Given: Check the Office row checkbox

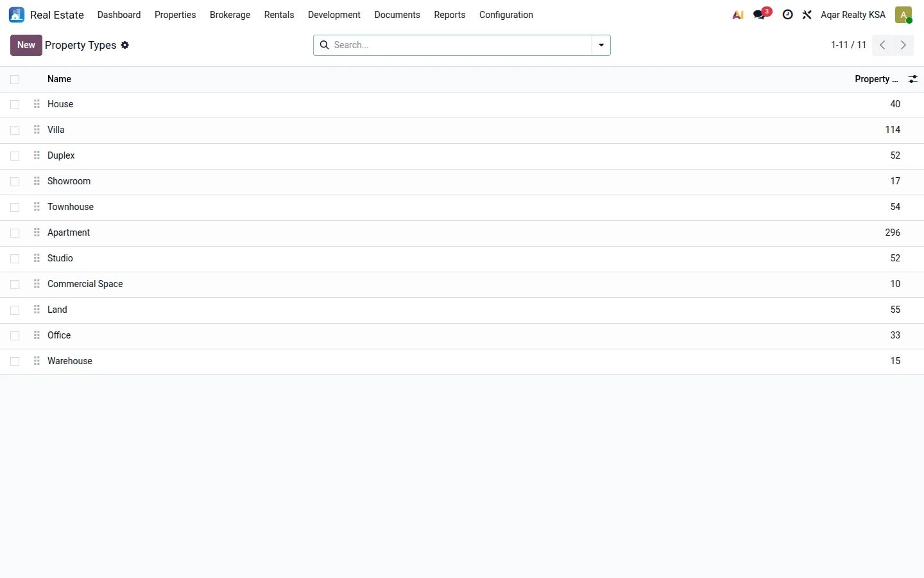Looking at the screenshot, I should pos(15,336).
